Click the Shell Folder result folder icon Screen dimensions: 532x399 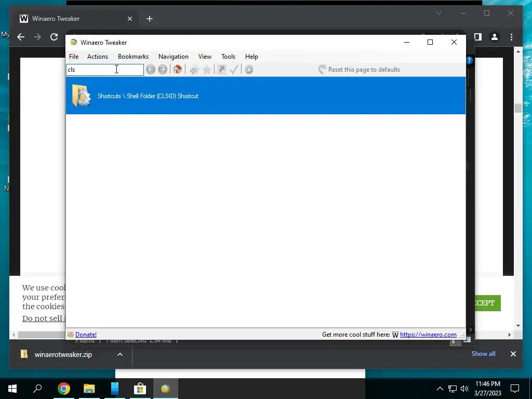click(x=82, y=96)
